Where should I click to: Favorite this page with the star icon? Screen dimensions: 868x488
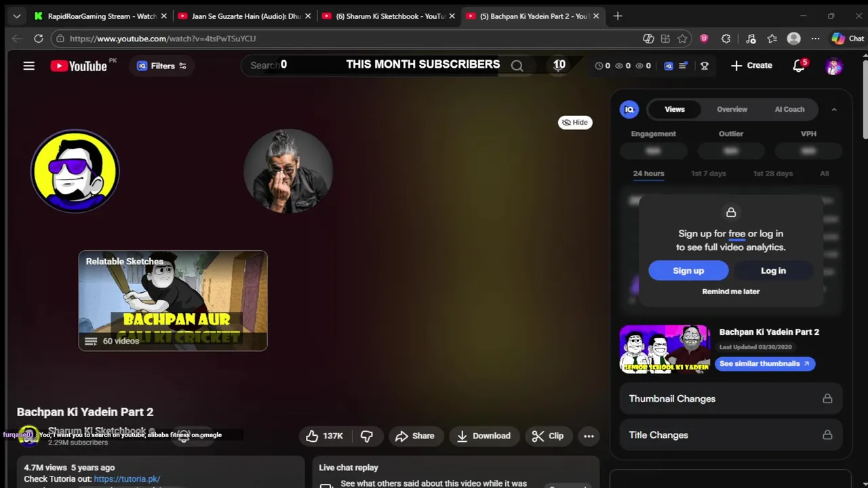683,39
